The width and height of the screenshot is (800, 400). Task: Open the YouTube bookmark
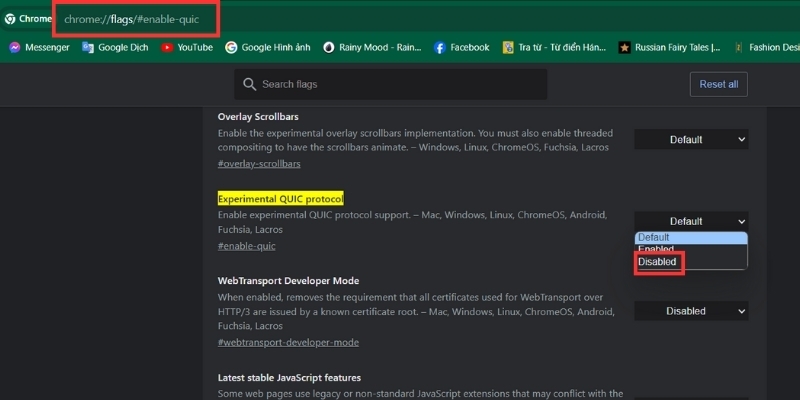point(187,47)
